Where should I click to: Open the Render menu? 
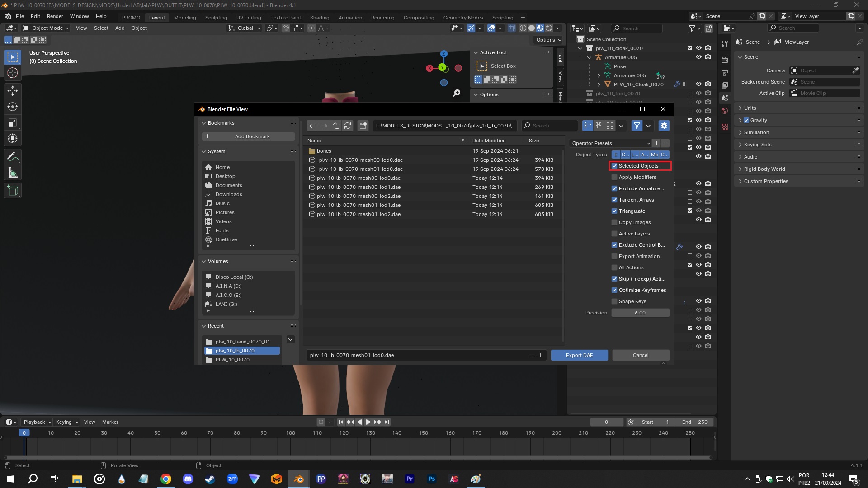tap(55, 16)
